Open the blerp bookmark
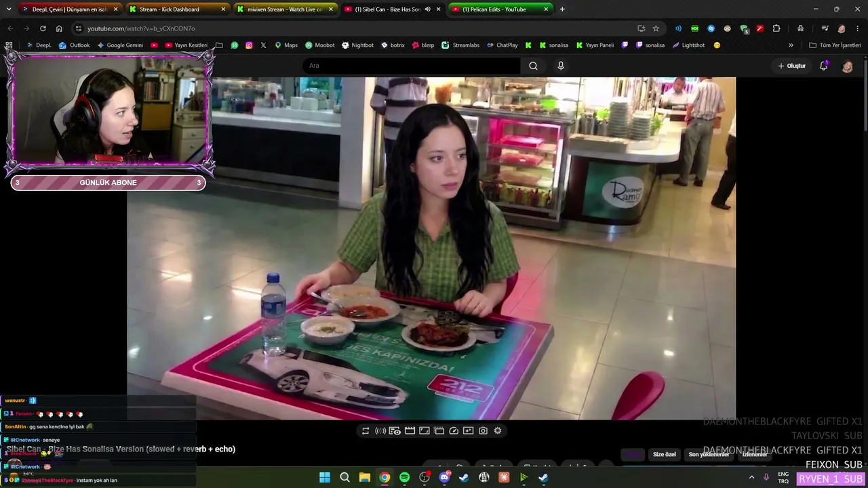The image size is (868, 488). click(x=423, y=45)
